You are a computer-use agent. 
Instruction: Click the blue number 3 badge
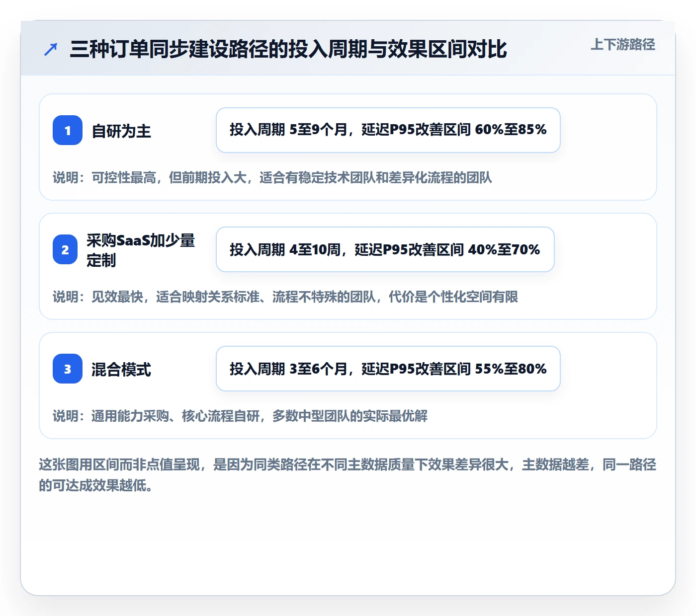tap(68, 369)
